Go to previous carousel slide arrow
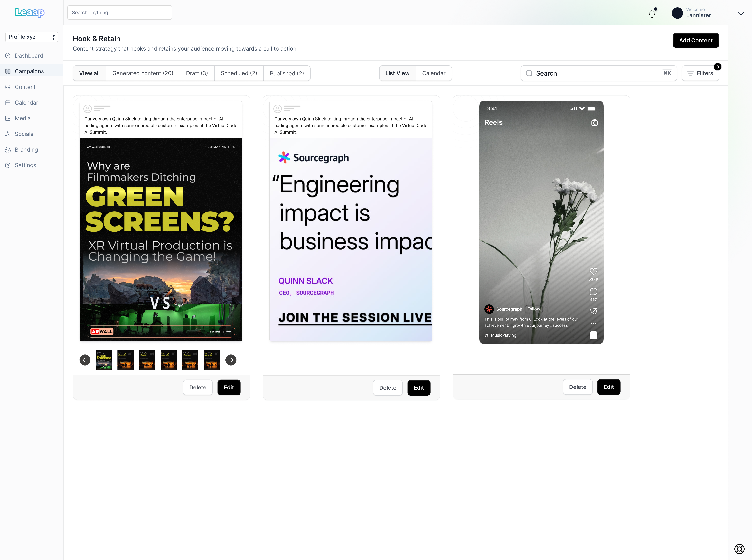The width and height of the screenshot is (752, 560). click(85, 360)
